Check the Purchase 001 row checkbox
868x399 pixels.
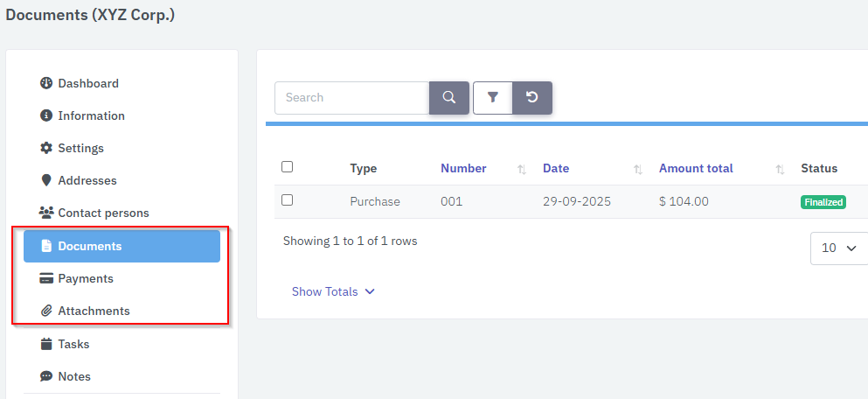coord(287,200)
